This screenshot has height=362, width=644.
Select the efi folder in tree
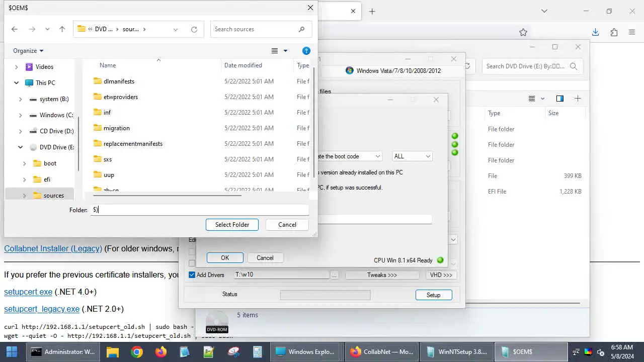coord(47,179)
